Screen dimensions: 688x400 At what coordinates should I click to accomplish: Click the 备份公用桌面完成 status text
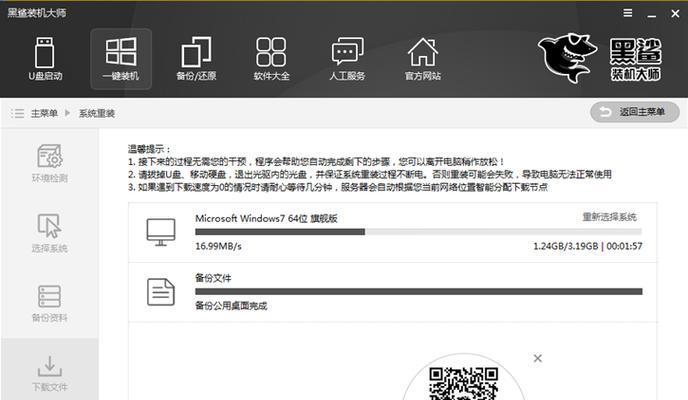click(231, 306)
